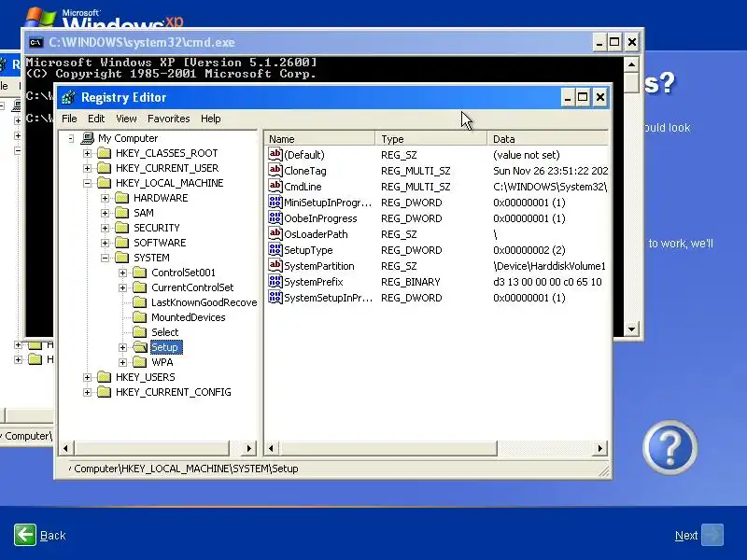
Task: Click the HKEY_CURRENT_USER folder icon
Action: [104, 168]
